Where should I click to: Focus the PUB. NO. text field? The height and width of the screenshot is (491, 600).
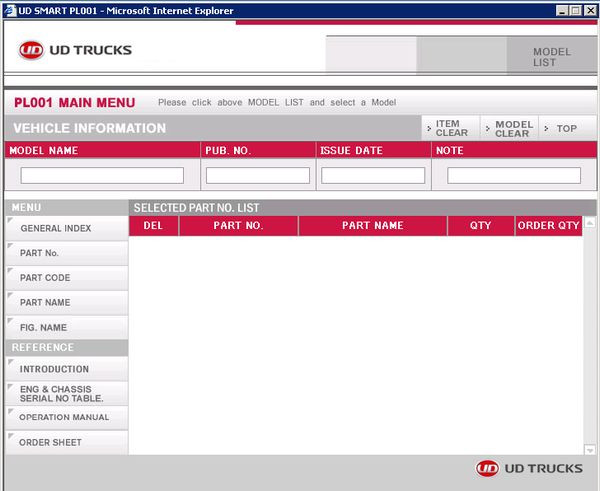point(258,175)
